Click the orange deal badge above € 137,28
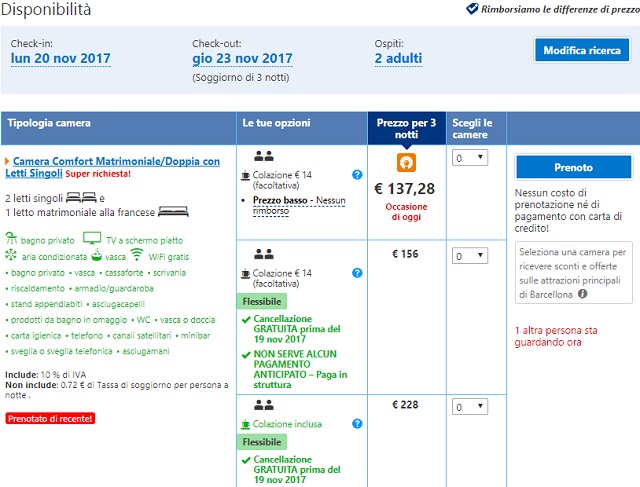Screen dimensions: 640x487 [x=406, y=162]
